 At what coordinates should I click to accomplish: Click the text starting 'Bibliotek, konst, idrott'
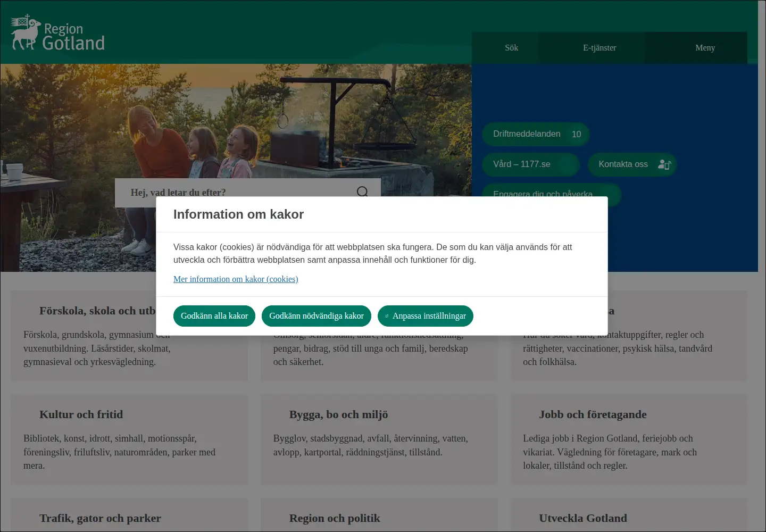point(120,452)
